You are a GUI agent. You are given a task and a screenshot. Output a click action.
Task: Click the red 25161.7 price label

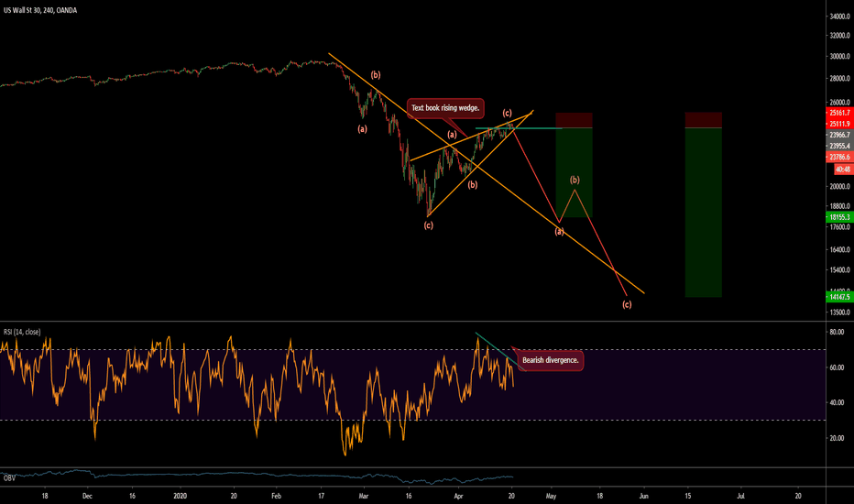point(840,113)
